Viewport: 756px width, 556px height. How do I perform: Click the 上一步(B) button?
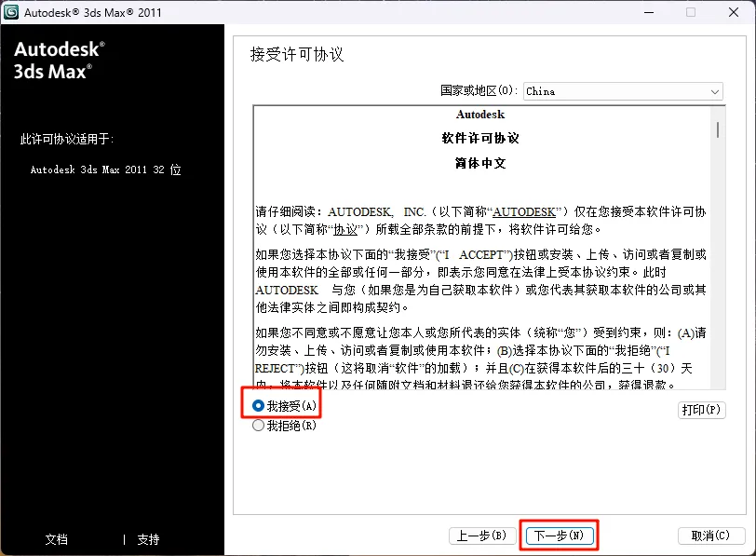click(x=482, y=536)
